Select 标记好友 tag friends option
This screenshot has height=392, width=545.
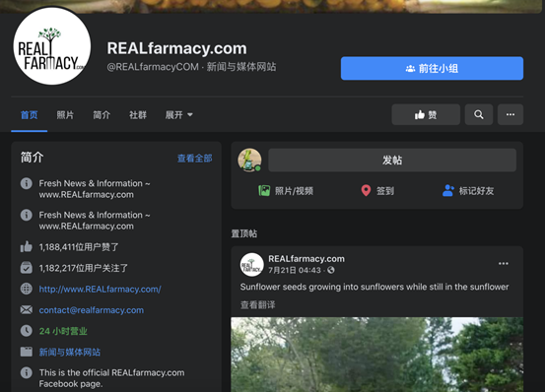pyautogui.click(x=468, y=191)
